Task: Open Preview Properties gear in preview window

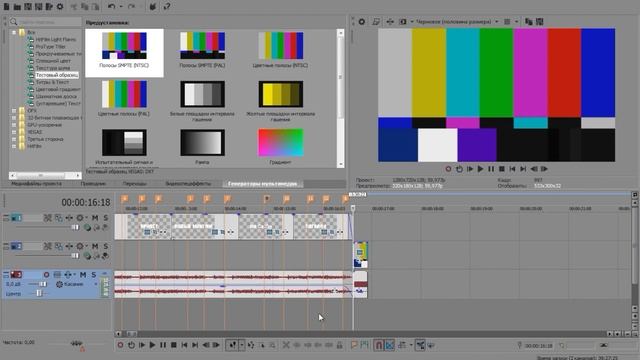Action: [x=362, y=22]
